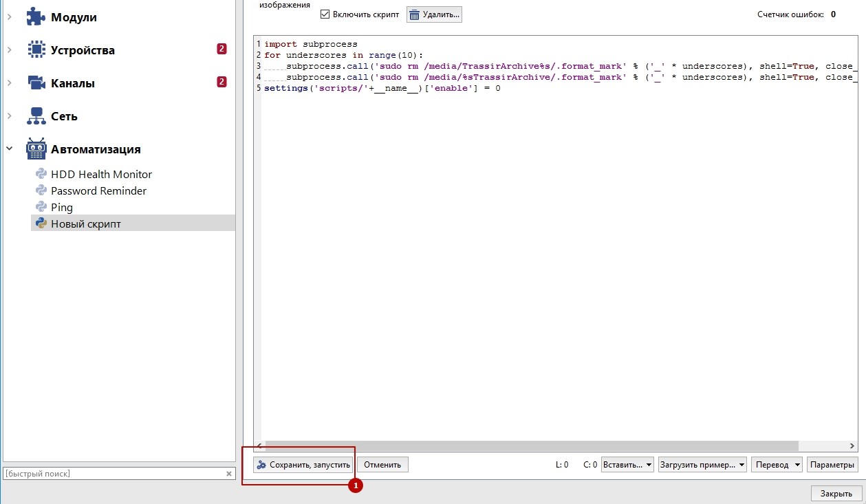Click the Channels camera icon
Image resolution: width=866 pixels, height=504 pixels.
[x=36, y=83]
